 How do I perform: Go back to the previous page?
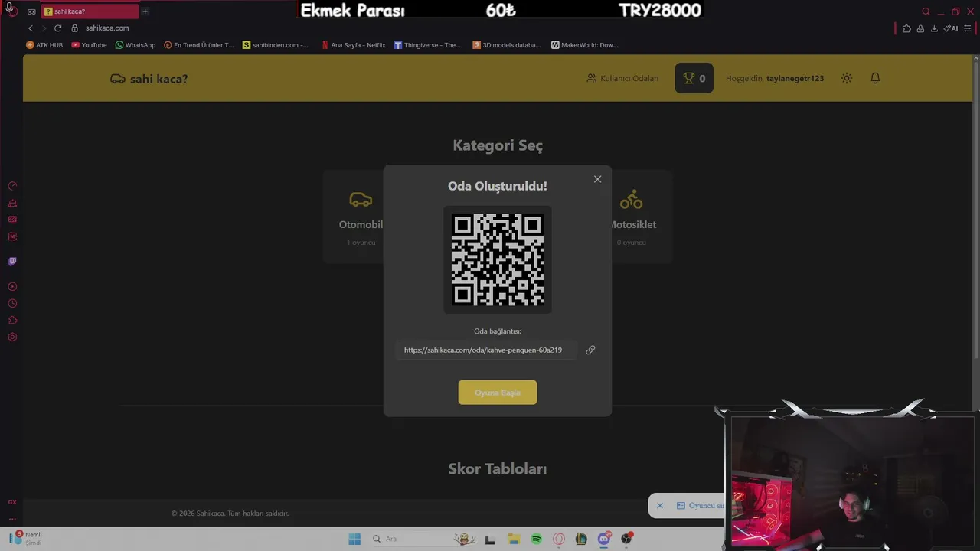[31, 28]
